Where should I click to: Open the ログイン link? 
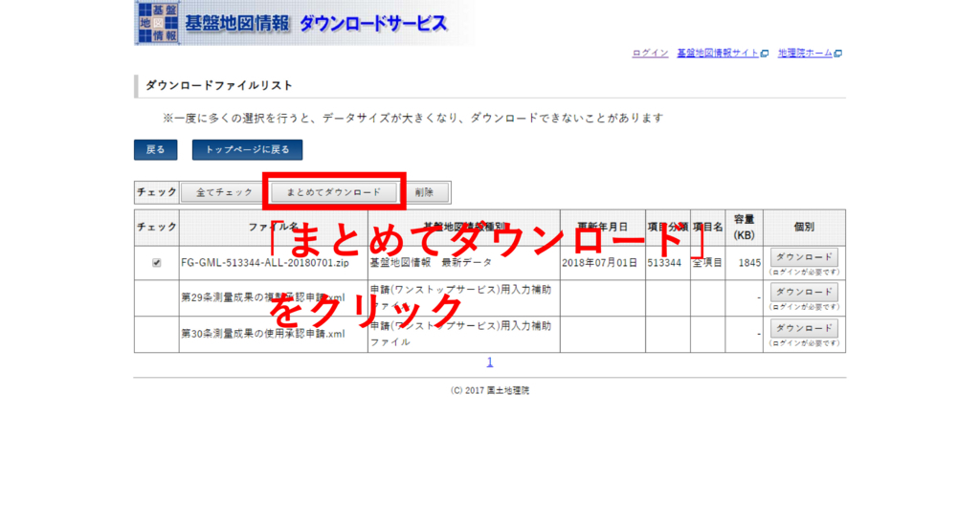click(650, 54)
